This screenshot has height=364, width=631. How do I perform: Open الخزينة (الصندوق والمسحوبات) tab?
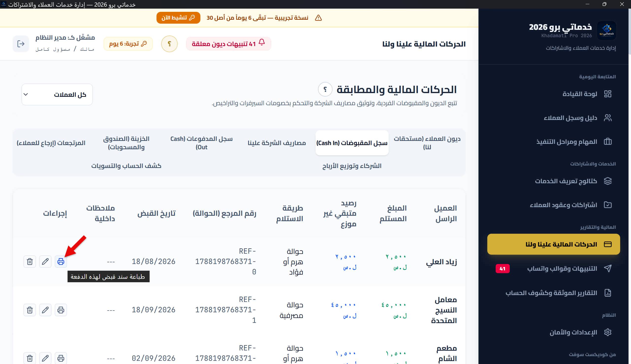(126, 143)
